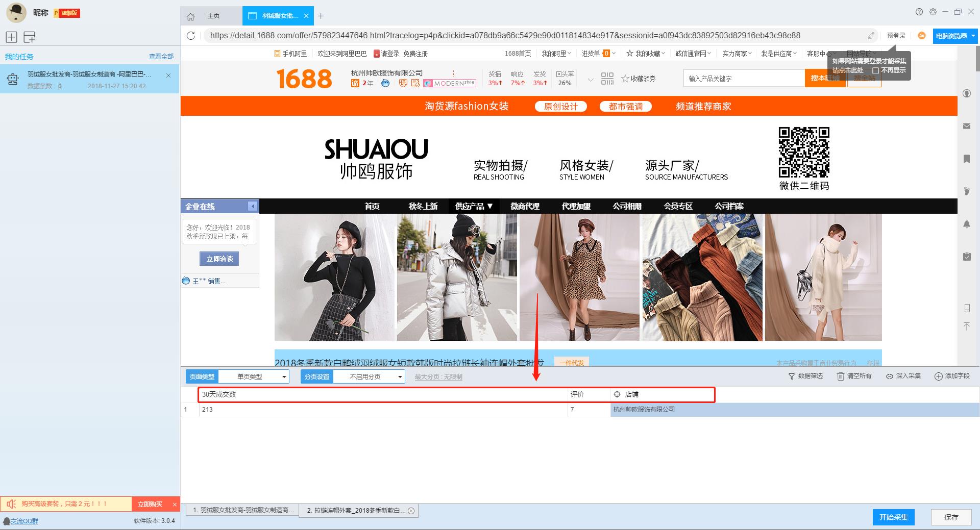Viewport: 980px width, 530px height.
Task: Open the 公司相册 menu item
Action: tap(627, 206)
